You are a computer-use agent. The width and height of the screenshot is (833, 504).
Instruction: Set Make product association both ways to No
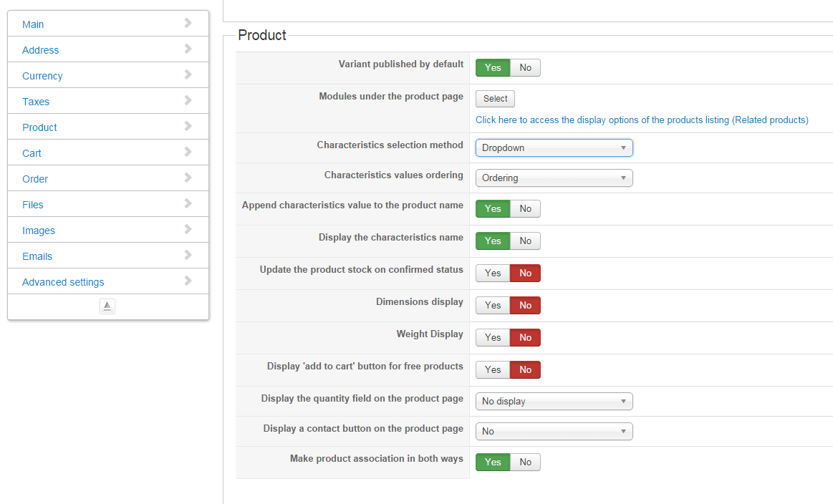526,462
